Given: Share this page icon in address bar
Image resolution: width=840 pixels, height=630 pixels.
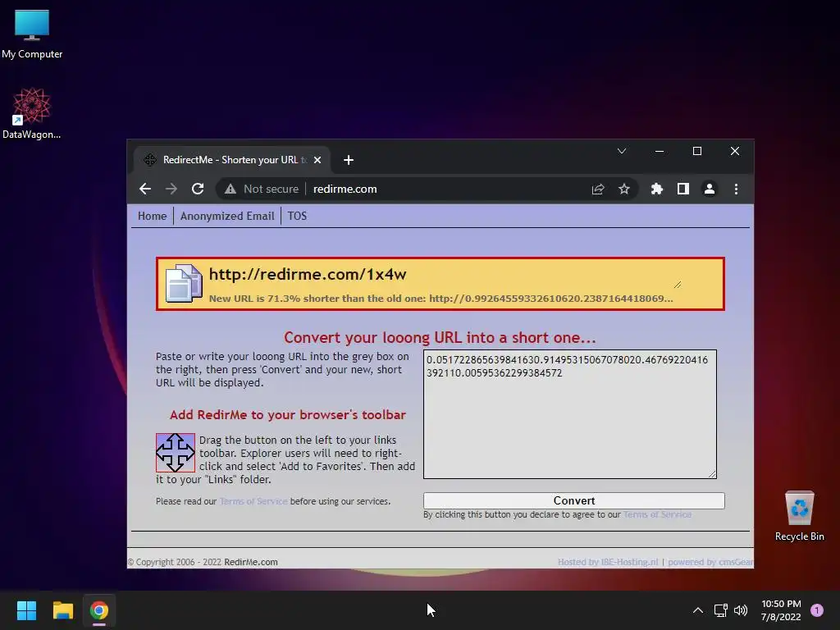Looking at the screenshot, I should (x=598, y=189).
